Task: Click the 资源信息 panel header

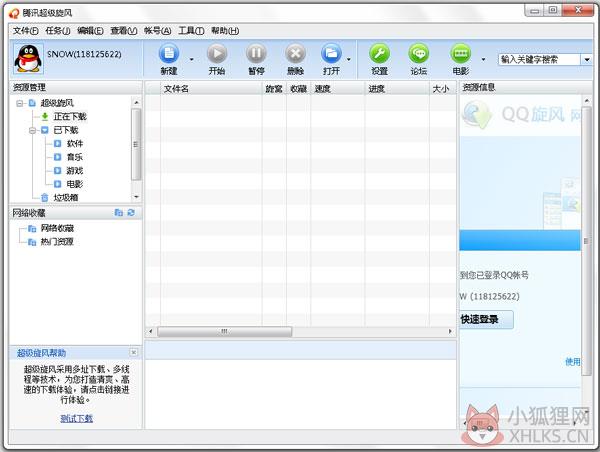Action: 526,88
